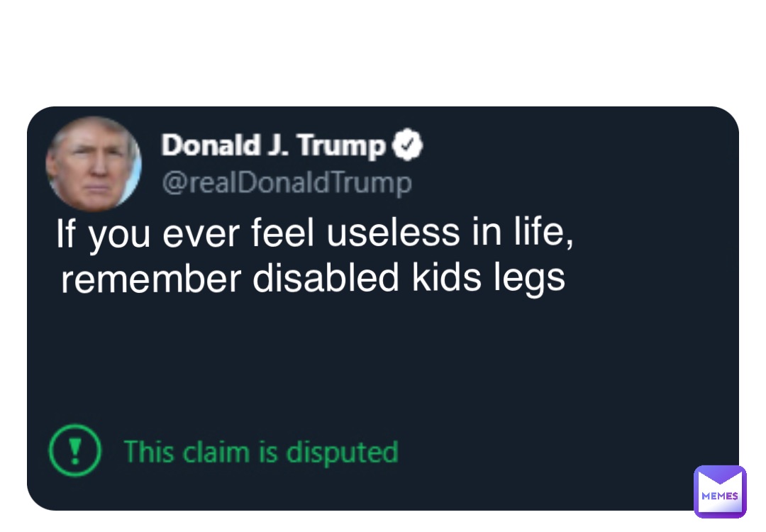Open the purple MEMES logo
766x532 pixels.
tap(720, 492)
